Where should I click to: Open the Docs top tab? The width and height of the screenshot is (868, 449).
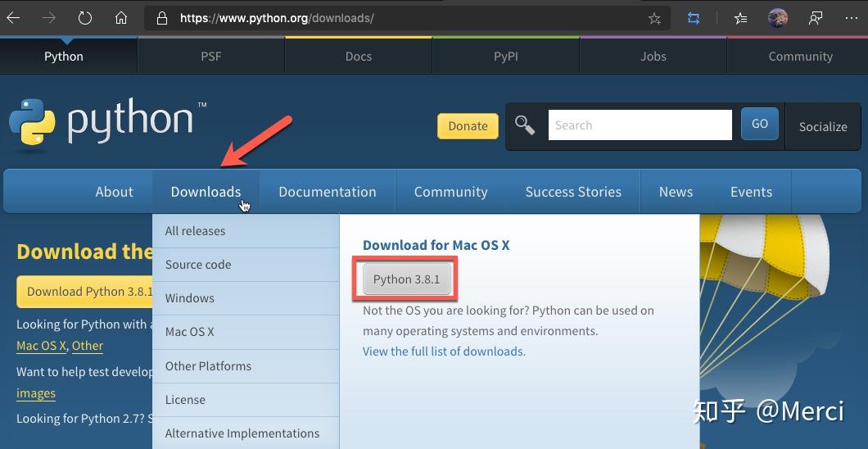[x=358, y=57]
